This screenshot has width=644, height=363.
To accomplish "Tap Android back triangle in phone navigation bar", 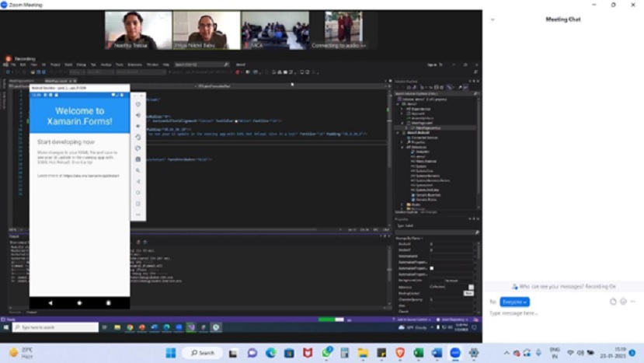I will click(50, 302).
